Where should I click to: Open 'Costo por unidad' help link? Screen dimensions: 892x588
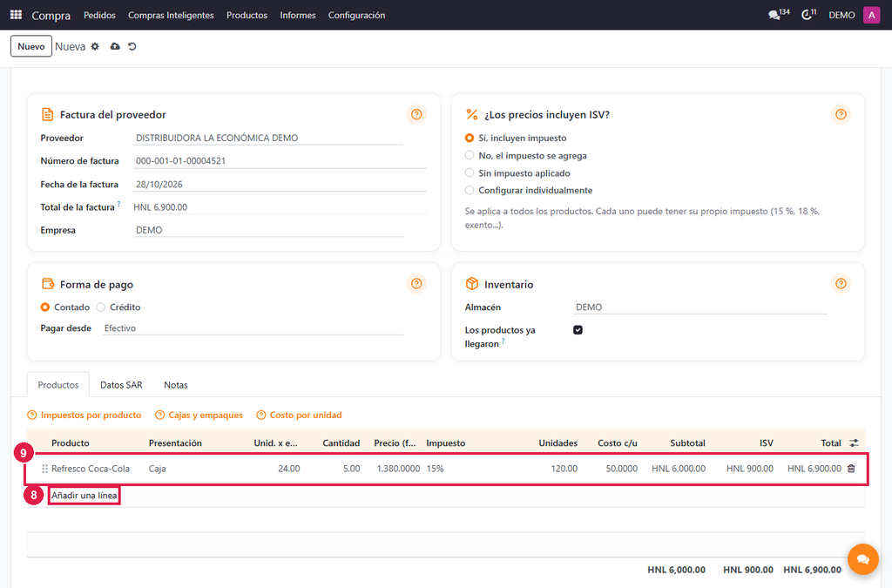pyautogui.click(x=300, y=416)
